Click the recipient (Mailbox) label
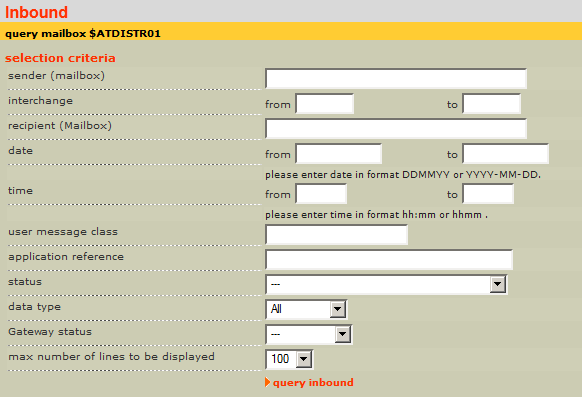Image resolution: width=582 pixels, height=397 pixels. click(x=60, y=125)
